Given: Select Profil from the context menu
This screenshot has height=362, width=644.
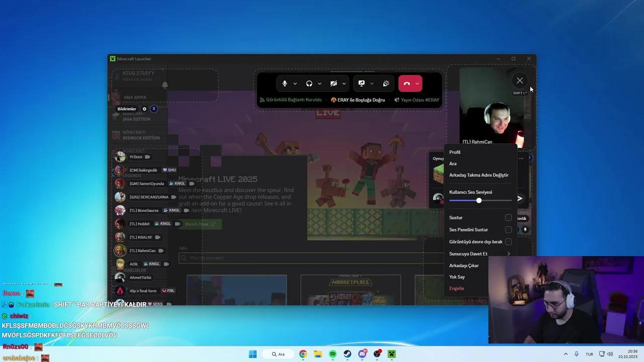Looking at the screenshot, I should tap(455, 152).
